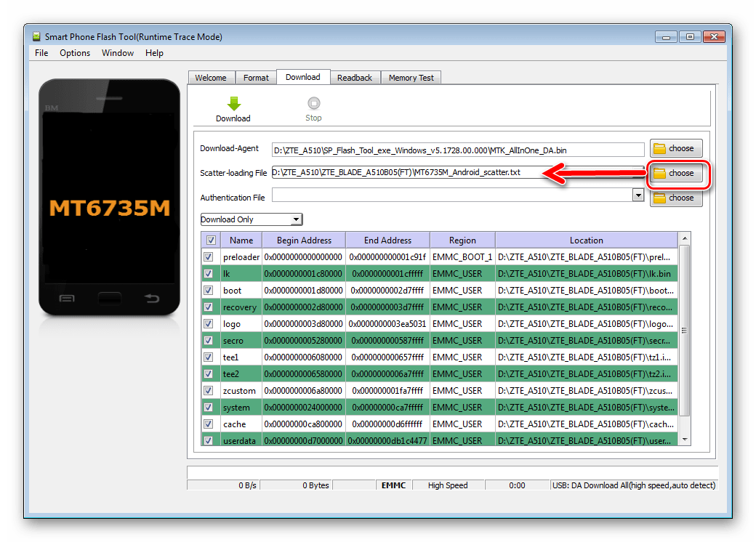Open the Memory Test tab
This screenshot has height=542, width=756.
[411, 78]
